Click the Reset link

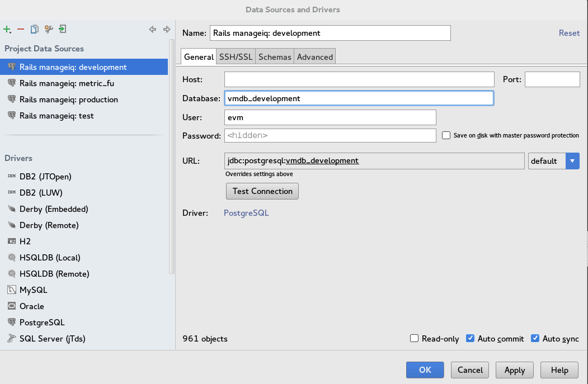(x=569, y=33)
